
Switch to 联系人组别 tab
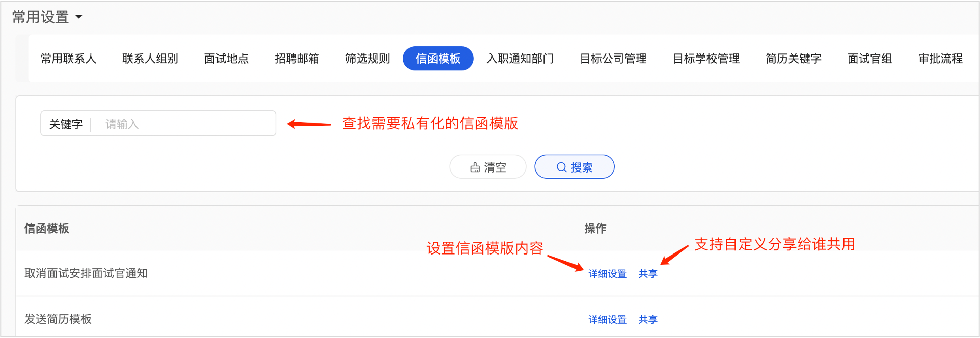150,59
